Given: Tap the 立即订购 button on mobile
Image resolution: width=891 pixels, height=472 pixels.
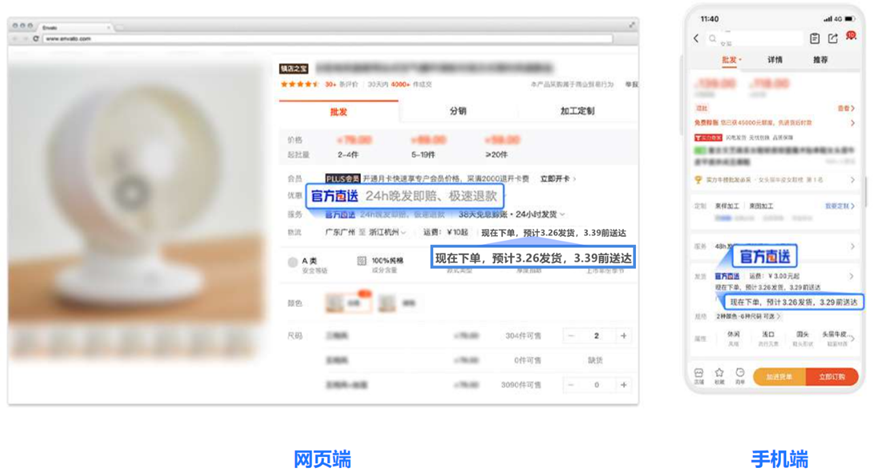Looking at the screenshot, I should click(831, 377).
